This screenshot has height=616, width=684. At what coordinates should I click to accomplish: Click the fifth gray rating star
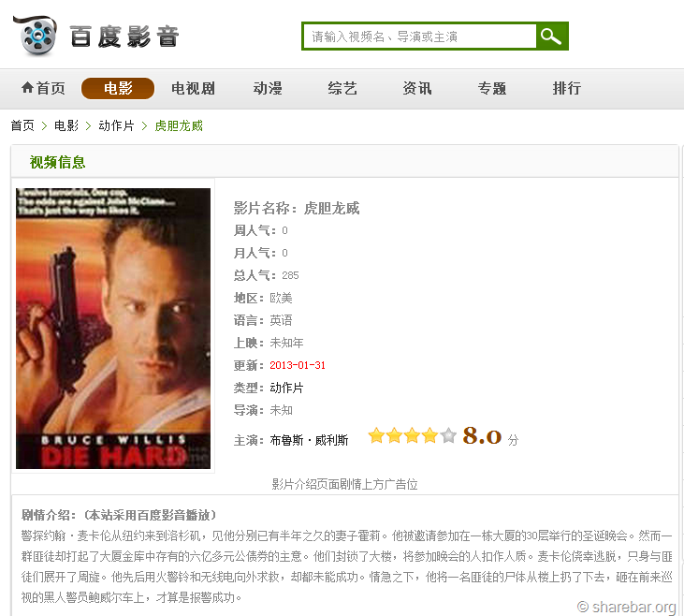[448, 435]
